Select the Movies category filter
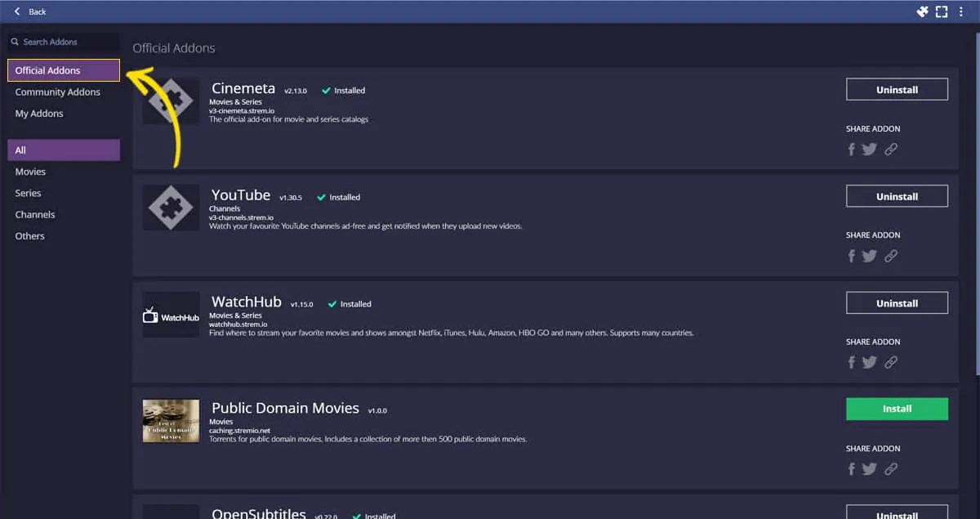 click(x=30, y=172)
